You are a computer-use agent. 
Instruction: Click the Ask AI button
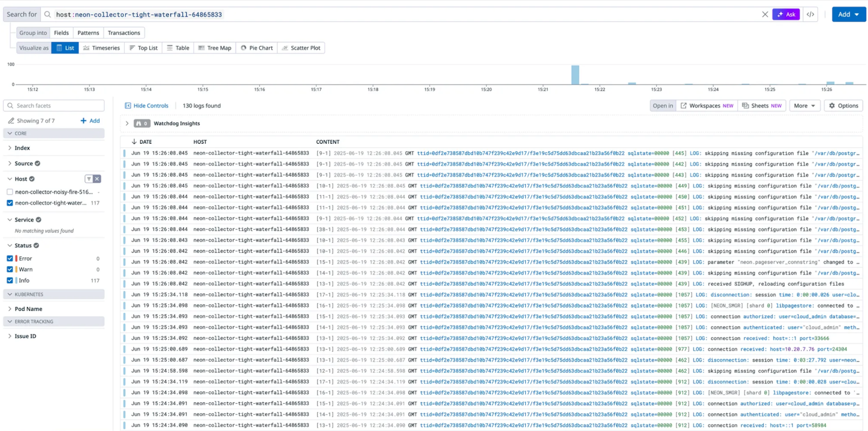pyautogui.click(x=786, y=15)
